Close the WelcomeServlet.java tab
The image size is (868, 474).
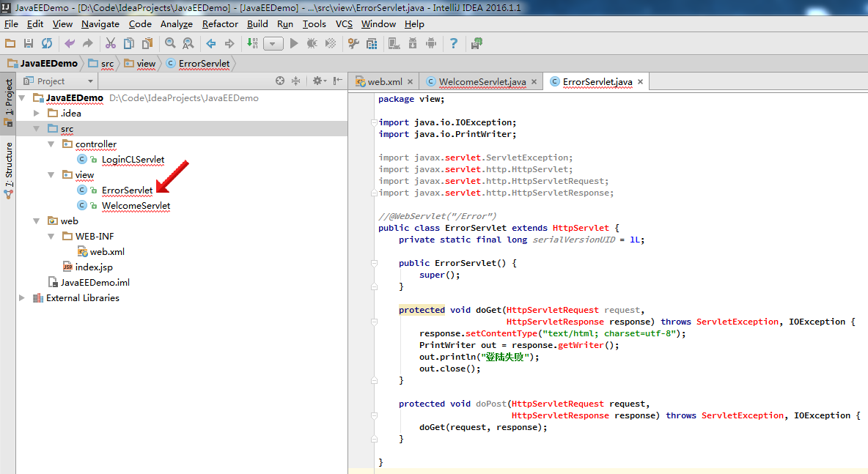coord(534,81)
